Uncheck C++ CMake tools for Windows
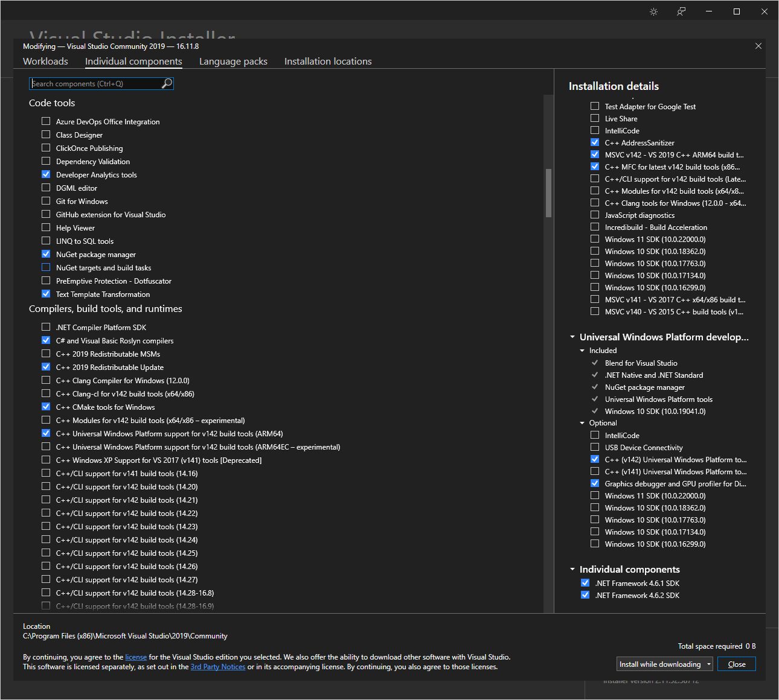The width and height of the screenshot is (779, 700). click(46, 407)
